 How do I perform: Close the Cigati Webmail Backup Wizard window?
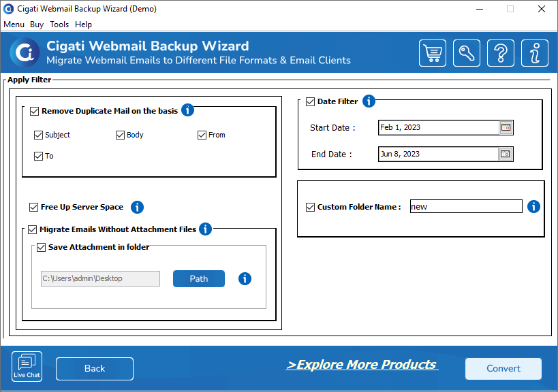(541, 9)
